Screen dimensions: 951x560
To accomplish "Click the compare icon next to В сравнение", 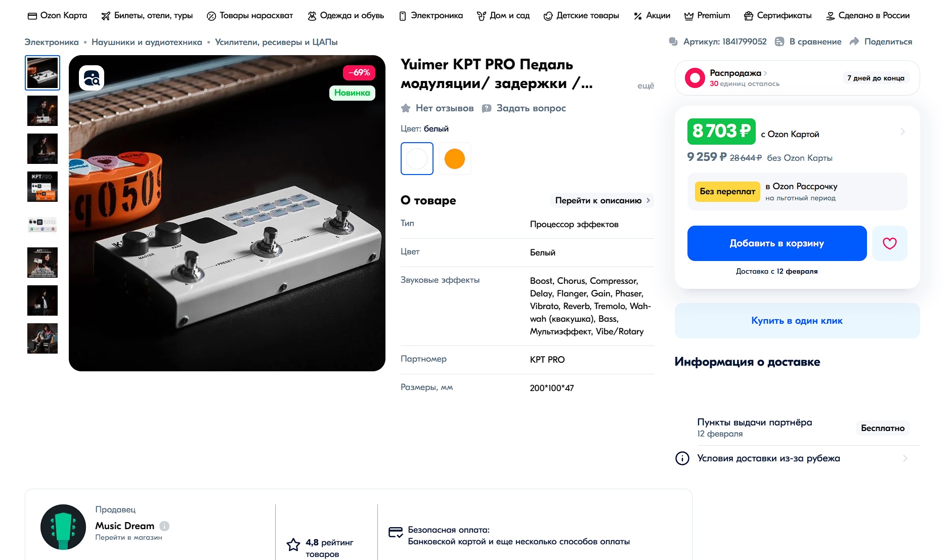I will [780, 41].
